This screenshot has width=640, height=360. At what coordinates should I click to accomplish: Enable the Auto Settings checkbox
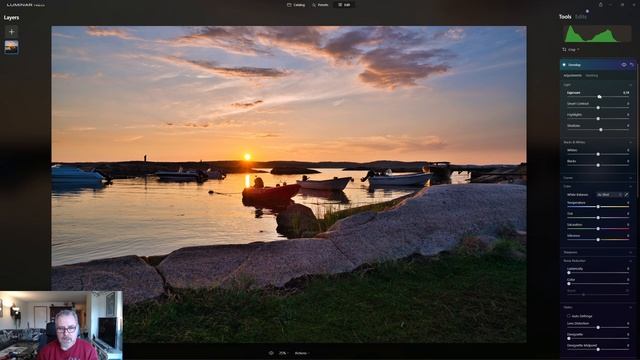point(569,316)
